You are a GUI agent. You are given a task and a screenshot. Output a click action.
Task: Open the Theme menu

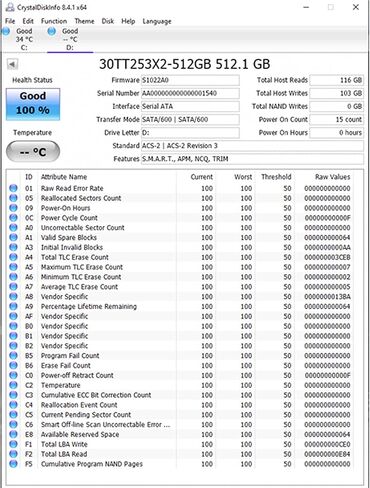tap(84, 21)
